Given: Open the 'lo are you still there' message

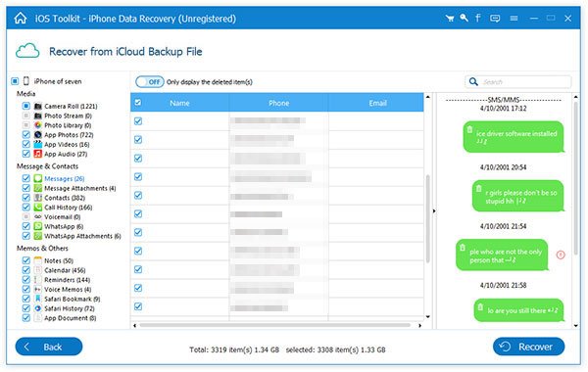Looking at the screenshot, I should pyautogui.click(x=519, y=310).
